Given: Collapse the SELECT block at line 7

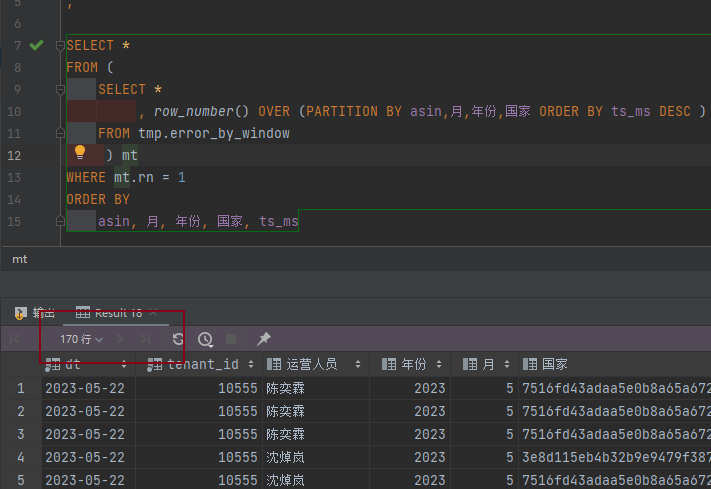Looking at the screenshot, I should pos(60,45).
